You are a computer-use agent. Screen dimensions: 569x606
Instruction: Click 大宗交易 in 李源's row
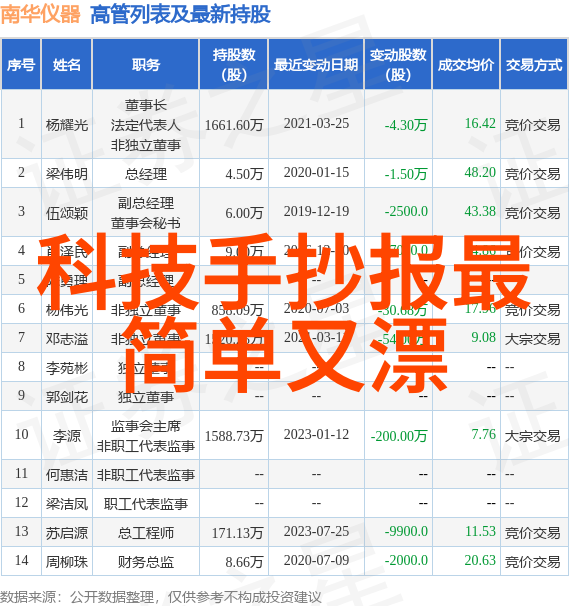point(533,436)
